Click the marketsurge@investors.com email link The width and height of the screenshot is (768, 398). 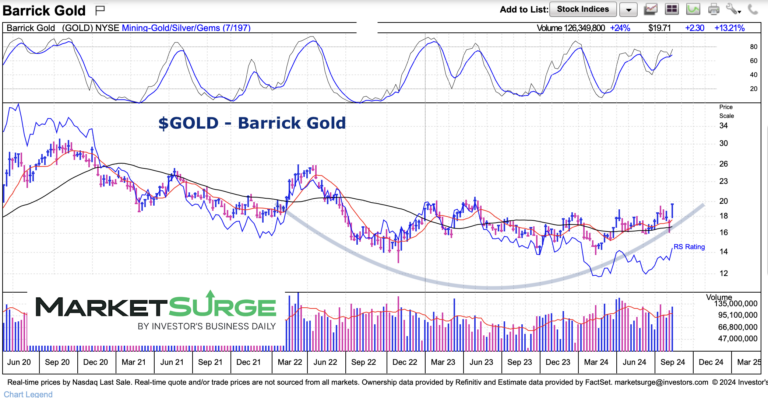(x=661, y=382)
